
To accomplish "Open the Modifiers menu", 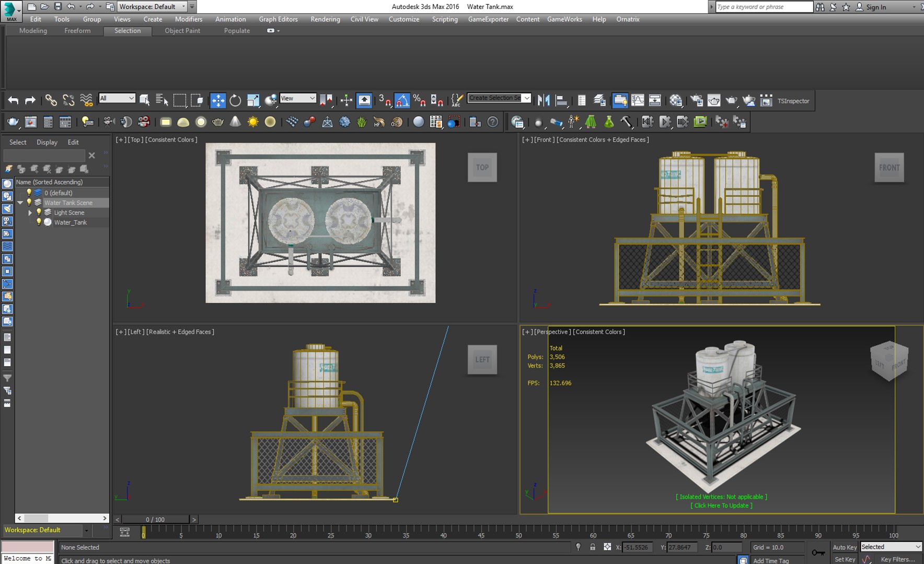I will point(189,19).
